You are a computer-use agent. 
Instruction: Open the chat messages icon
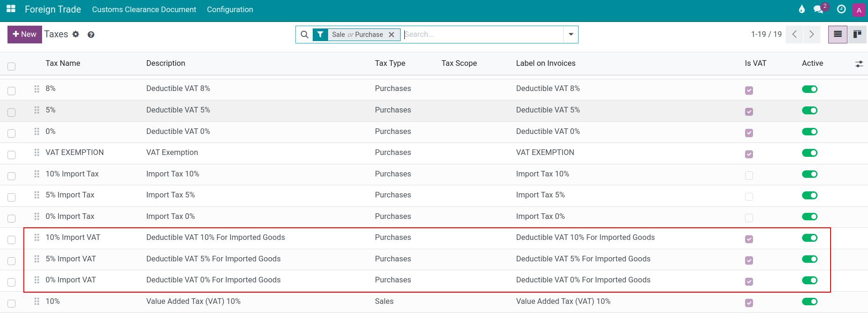tap(818, 9)
